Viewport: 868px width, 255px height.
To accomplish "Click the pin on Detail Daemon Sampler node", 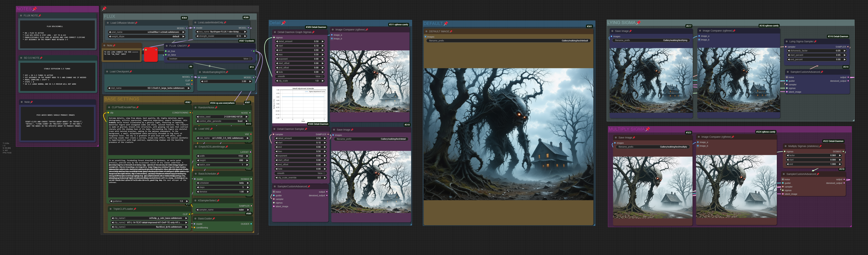I will point(306,129).
